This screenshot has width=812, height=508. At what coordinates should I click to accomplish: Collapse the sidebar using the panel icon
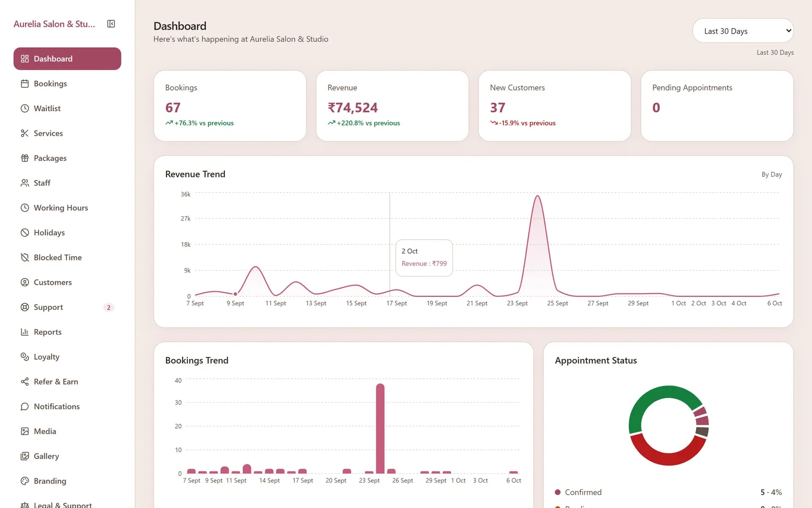[111, 24]
